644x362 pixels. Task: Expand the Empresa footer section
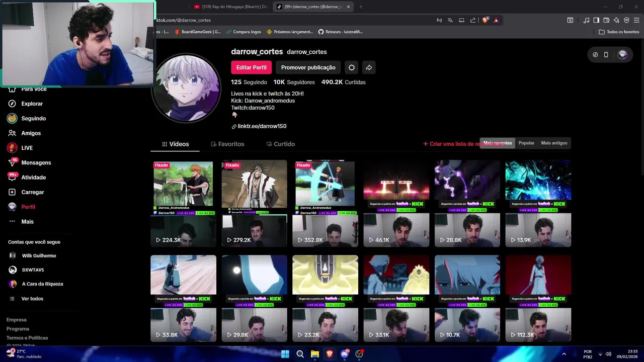coord(16,320)
